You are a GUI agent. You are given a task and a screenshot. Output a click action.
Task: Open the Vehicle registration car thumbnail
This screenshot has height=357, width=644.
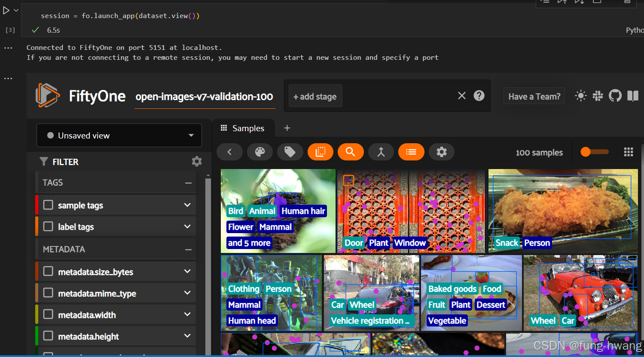click(372, 293)
